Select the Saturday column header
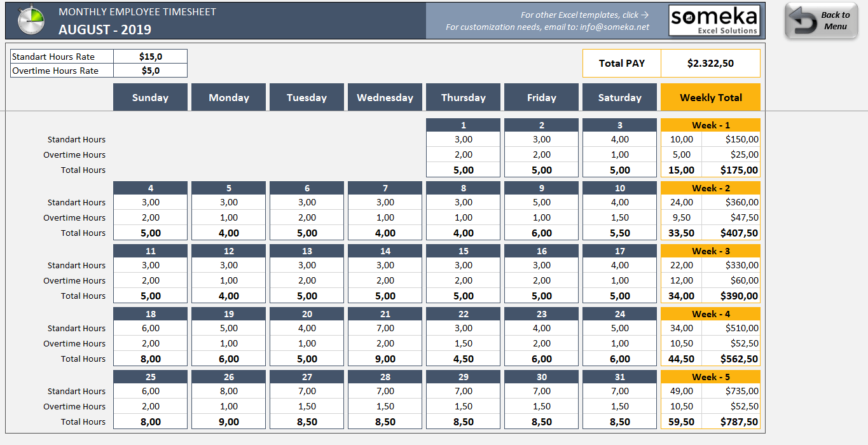 pyautogui.click(x=619, y=97)
